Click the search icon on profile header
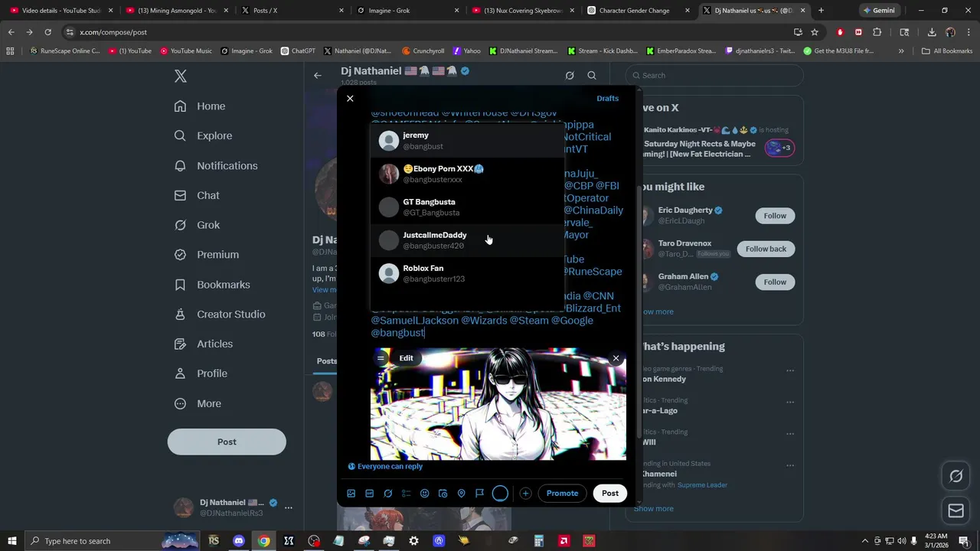980x551 pixels. [x=592, y=75]
